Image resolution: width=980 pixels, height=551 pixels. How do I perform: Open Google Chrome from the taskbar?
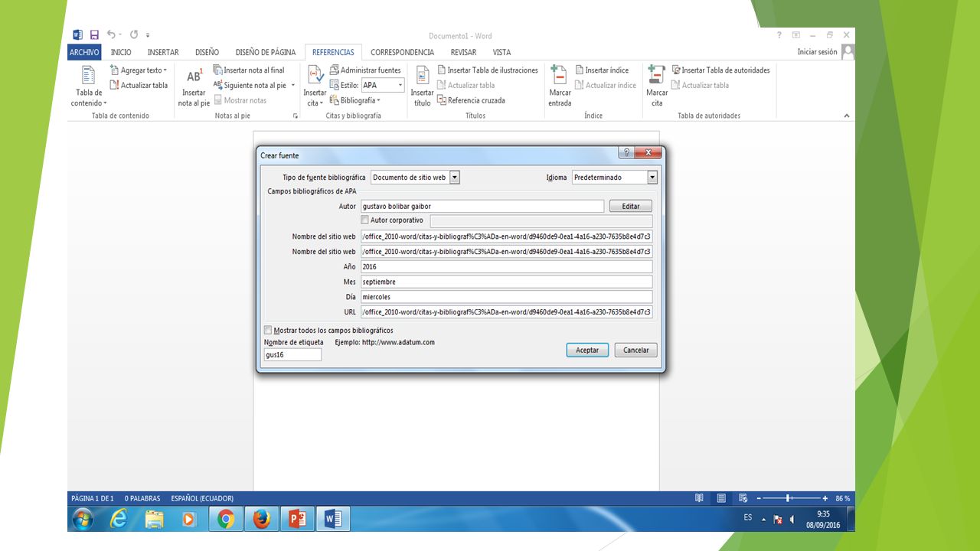point(225,519)
